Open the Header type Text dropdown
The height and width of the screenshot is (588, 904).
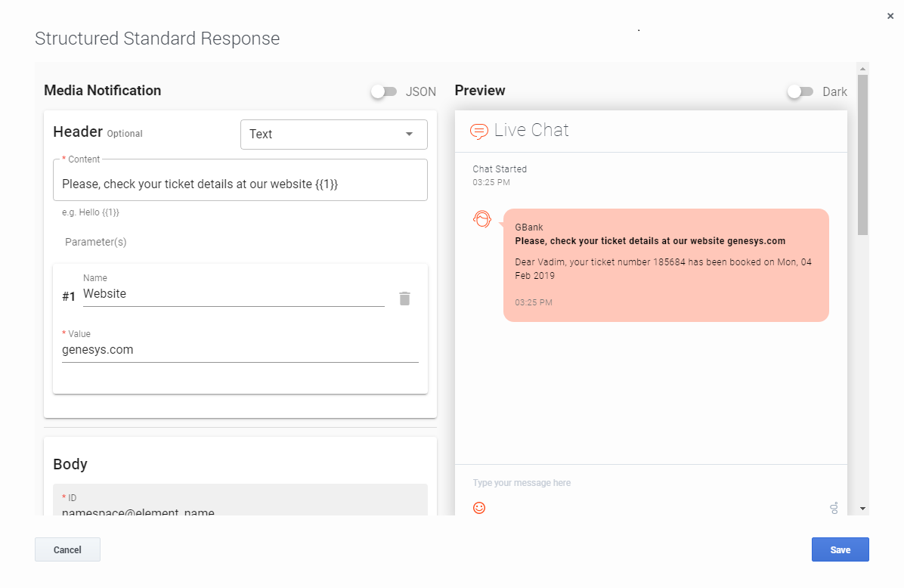[333, 135]
